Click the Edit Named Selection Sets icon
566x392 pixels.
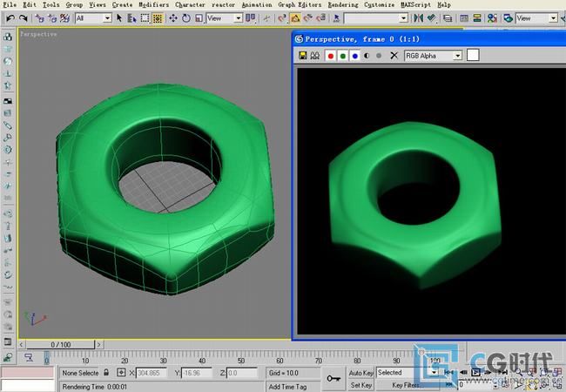[336, 18]
